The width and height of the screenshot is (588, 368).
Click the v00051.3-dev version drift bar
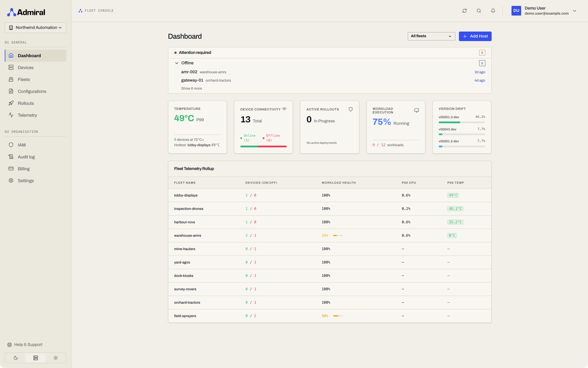[x=462, y=122]
